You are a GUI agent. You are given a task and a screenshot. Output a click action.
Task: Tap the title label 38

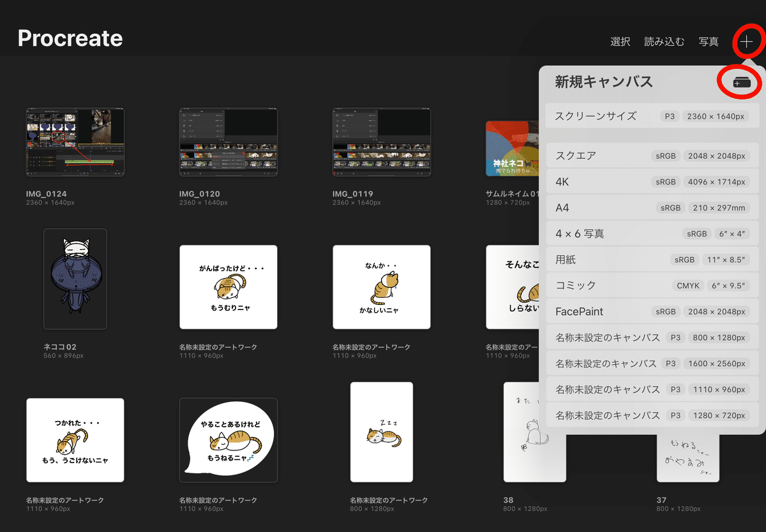coord(509,500)
